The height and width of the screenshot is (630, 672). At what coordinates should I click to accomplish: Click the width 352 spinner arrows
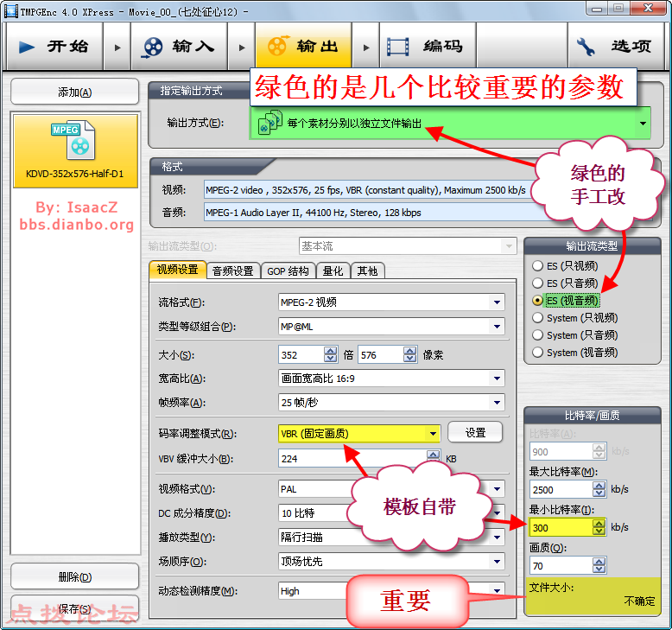[x=331, y=354]
